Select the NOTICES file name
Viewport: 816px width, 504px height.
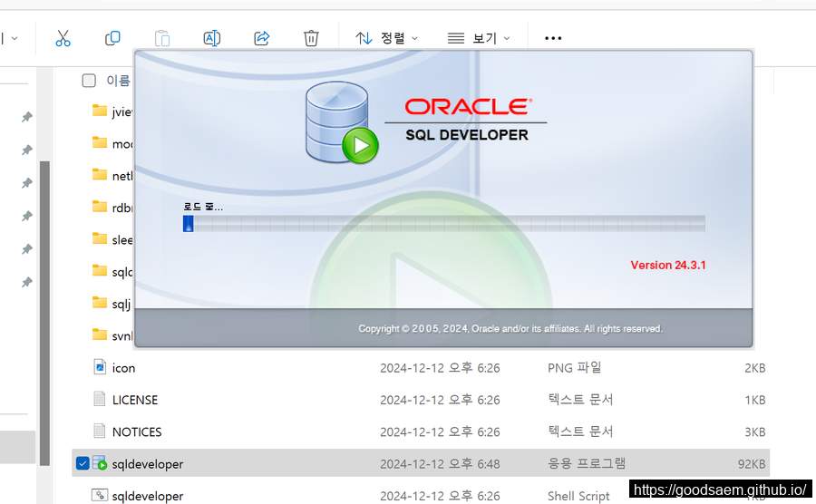(x=137, y=431)
